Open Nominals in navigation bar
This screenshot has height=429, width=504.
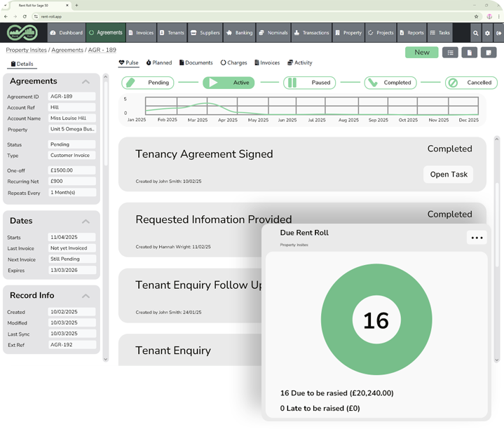(x=273, y=33)
